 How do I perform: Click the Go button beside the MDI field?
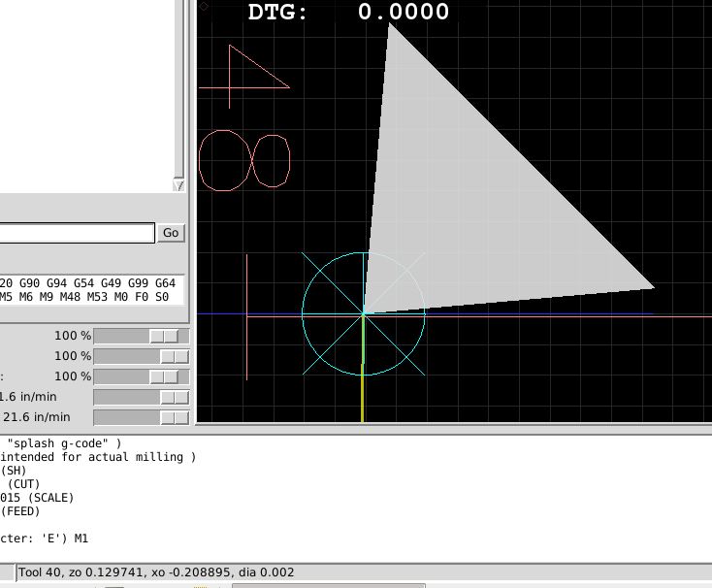click(171, 233)
